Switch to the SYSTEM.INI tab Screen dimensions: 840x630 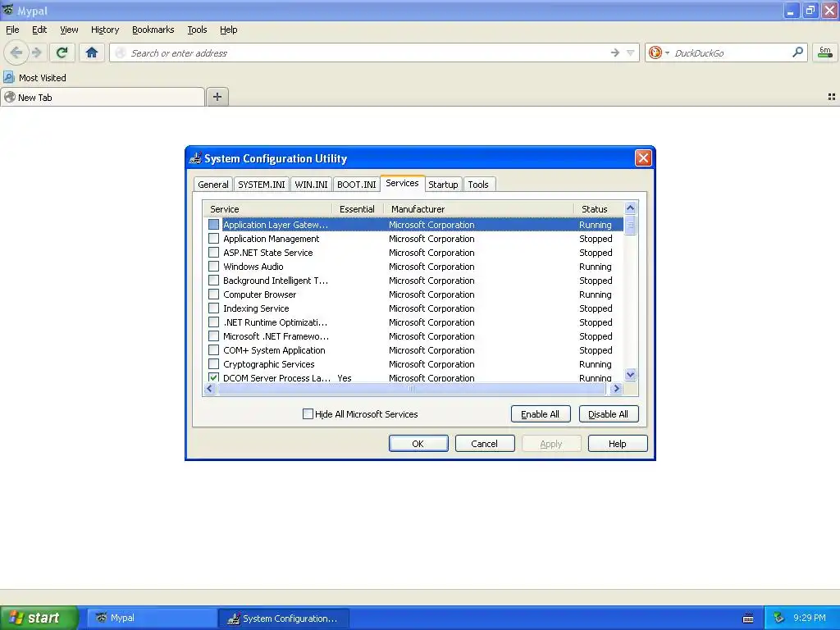(262, 185)
